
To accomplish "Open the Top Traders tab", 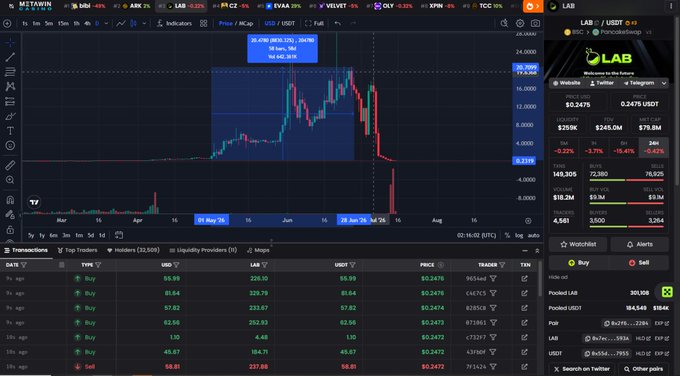I will 77,250.
